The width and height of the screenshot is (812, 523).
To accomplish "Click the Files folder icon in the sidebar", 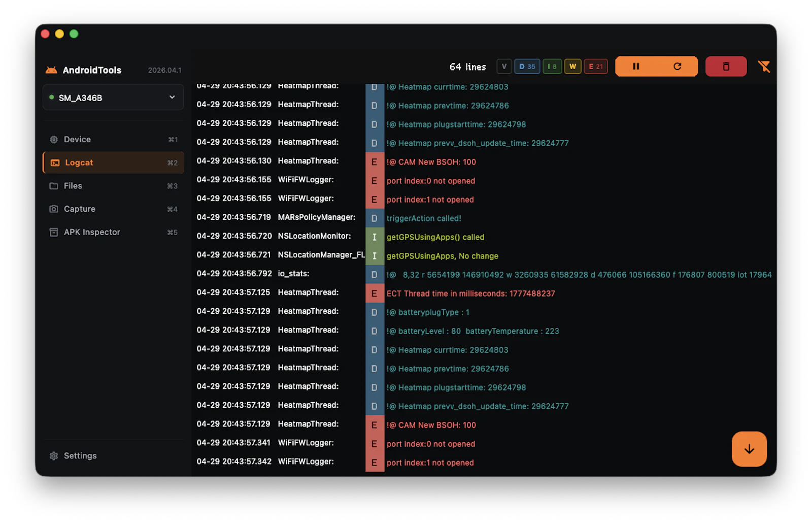I will point(54,186).
